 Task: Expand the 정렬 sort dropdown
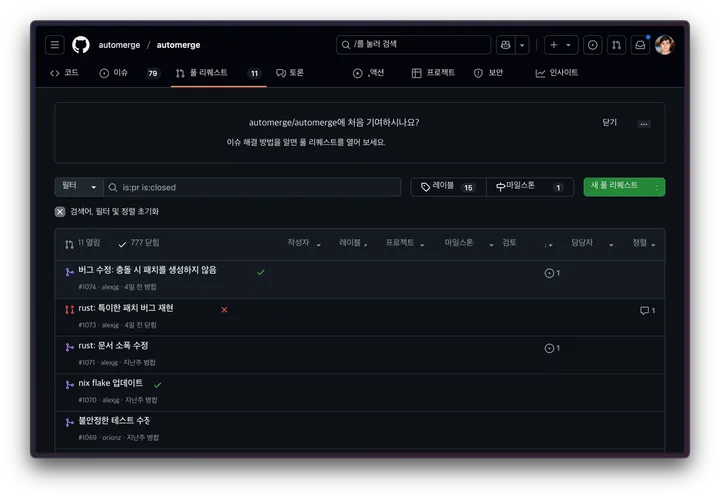click(x=644, y=243)
